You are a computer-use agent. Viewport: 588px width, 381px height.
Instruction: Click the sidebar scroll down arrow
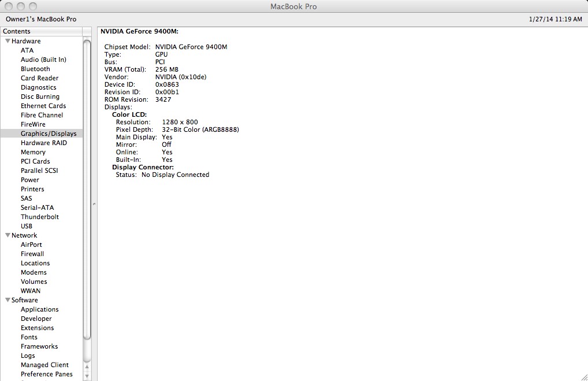tap(87, 376)
